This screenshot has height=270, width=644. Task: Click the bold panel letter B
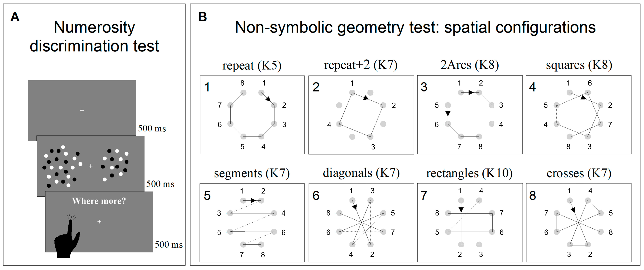pos(202,17)
